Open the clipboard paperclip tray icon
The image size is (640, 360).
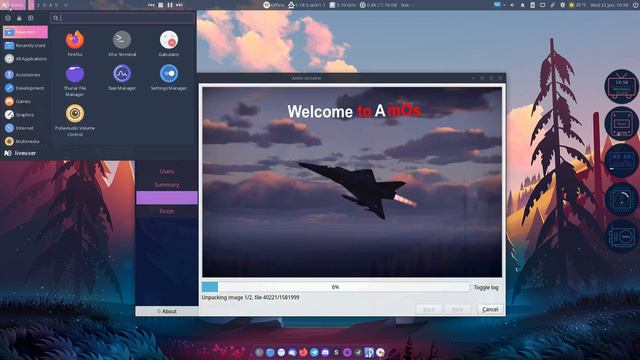point(553,5)
